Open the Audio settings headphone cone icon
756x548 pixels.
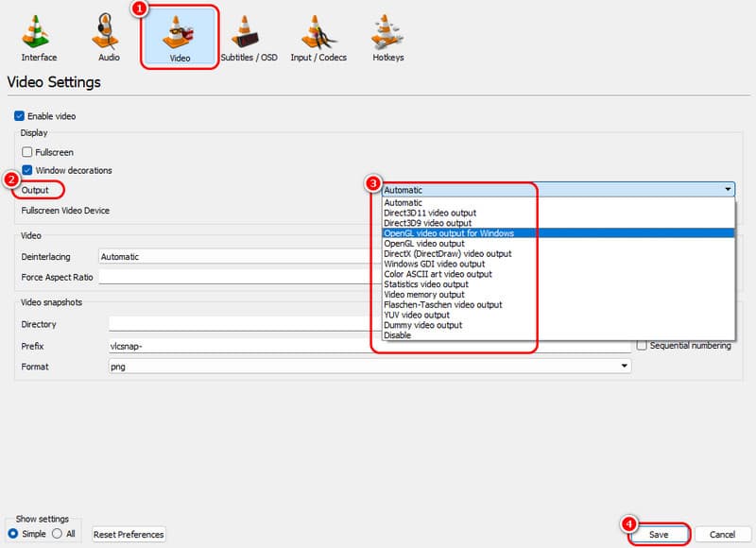[109, 36]
